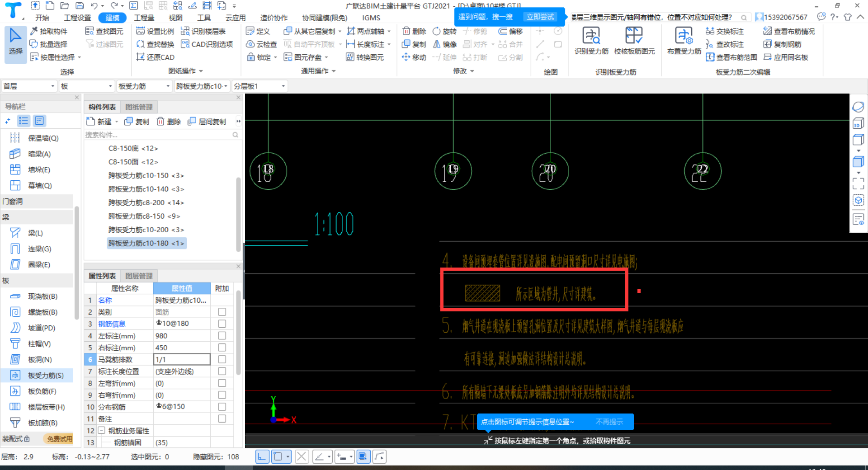Toggle 附加 checkbox for 马凳筋排数 row
Viewport: 868px width, 470px height.
(222, 359)
